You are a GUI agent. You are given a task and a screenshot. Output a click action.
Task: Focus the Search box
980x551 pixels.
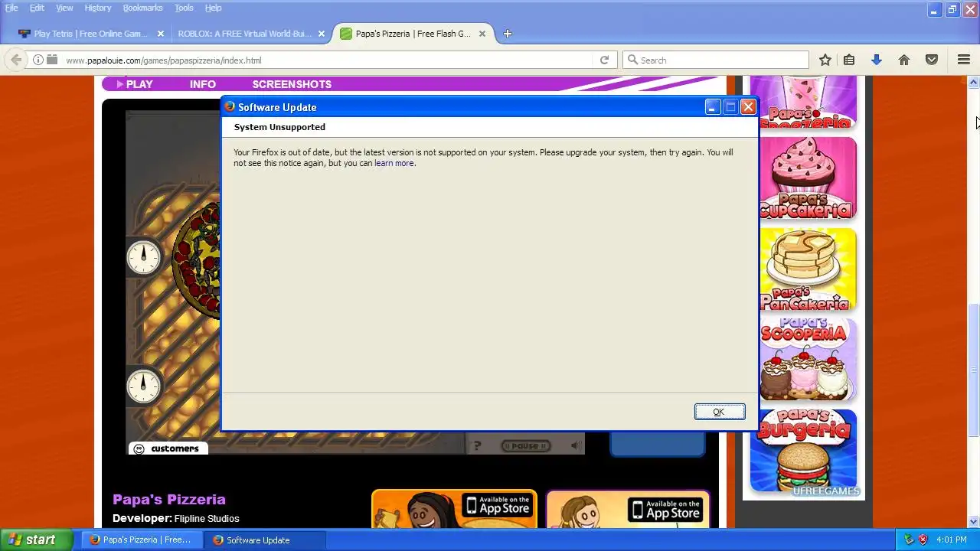pos(716,60)
